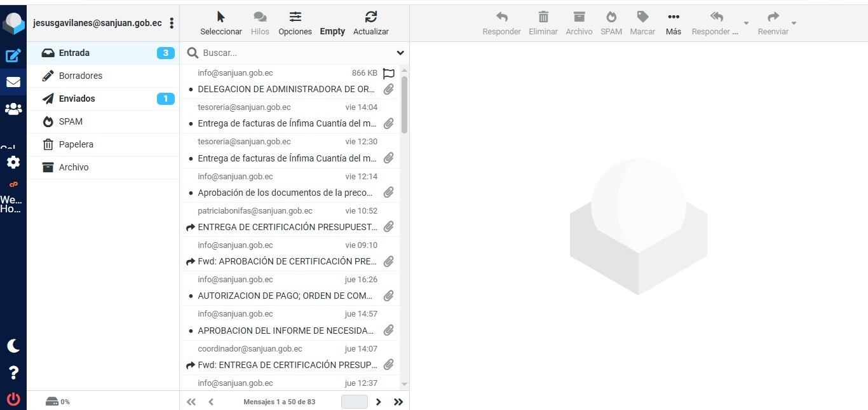The height and width of the screenshot is (410, 868).
Task: Open Opciones list options
Action: 295,23
